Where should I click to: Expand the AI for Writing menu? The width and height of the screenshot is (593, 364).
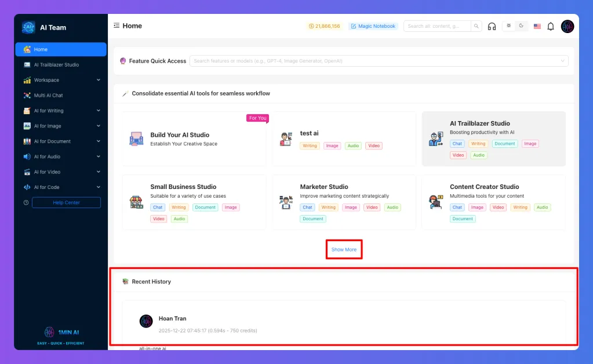[x=61, y=111]
